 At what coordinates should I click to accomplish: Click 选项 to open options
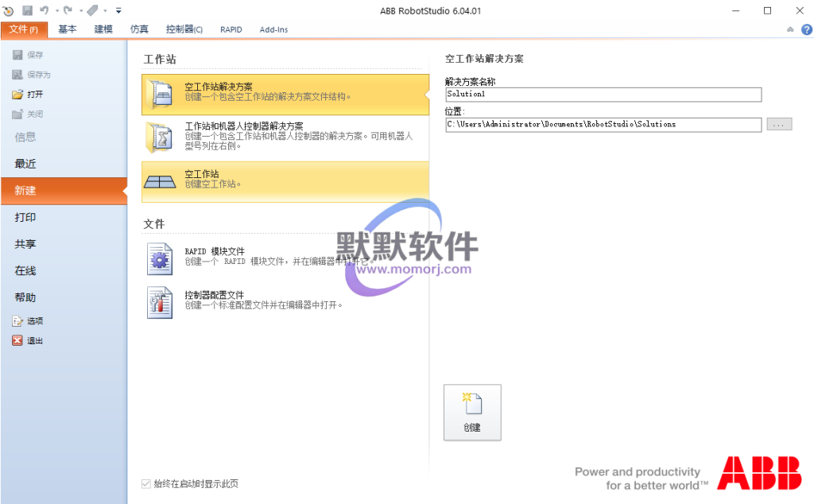tap(28, 321)
